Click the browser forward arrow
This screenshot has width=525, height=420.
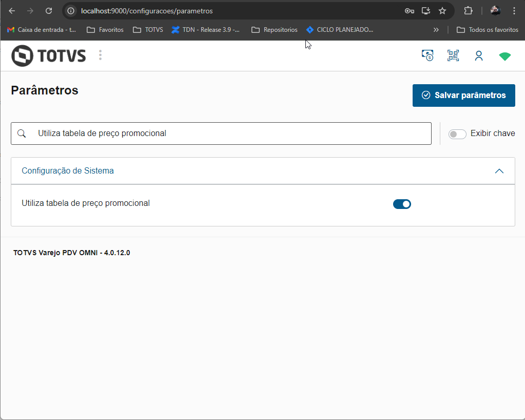point(30,11)
